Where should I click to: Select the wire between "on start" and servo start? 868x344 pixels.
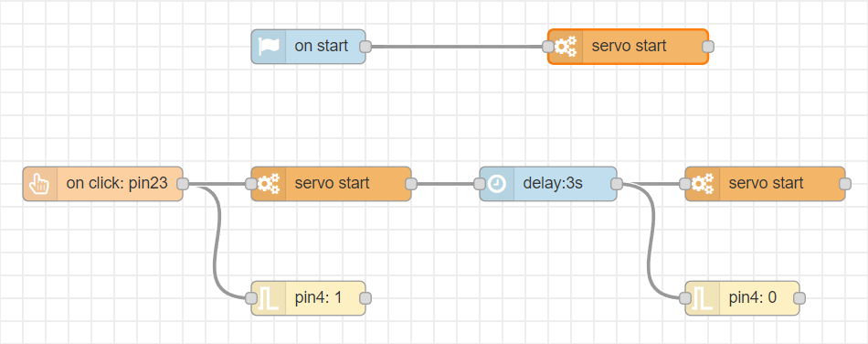[456, 47]
